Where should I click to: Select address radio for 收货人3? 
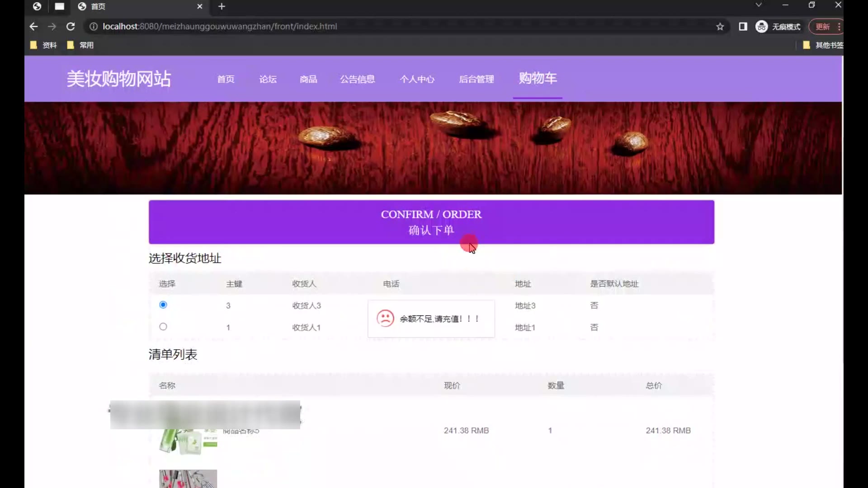(x=163, y=305)
